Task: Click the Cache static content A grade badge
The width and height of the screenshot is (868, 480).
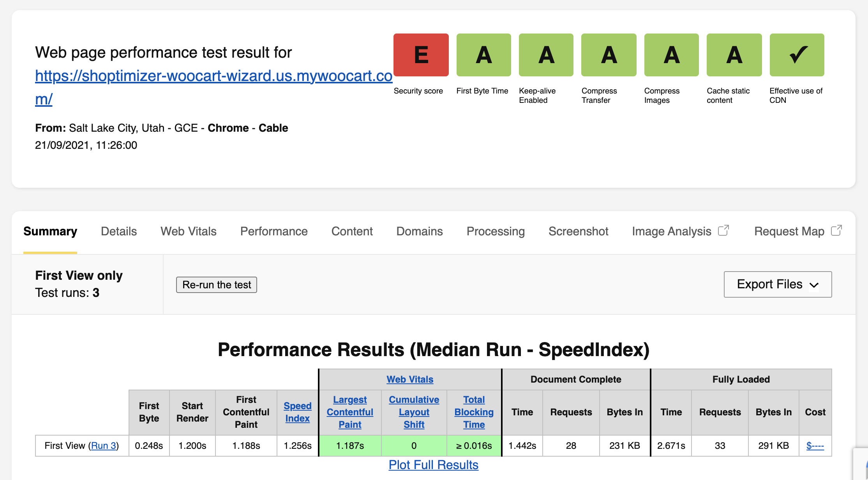Action: [x=734, y=55]
